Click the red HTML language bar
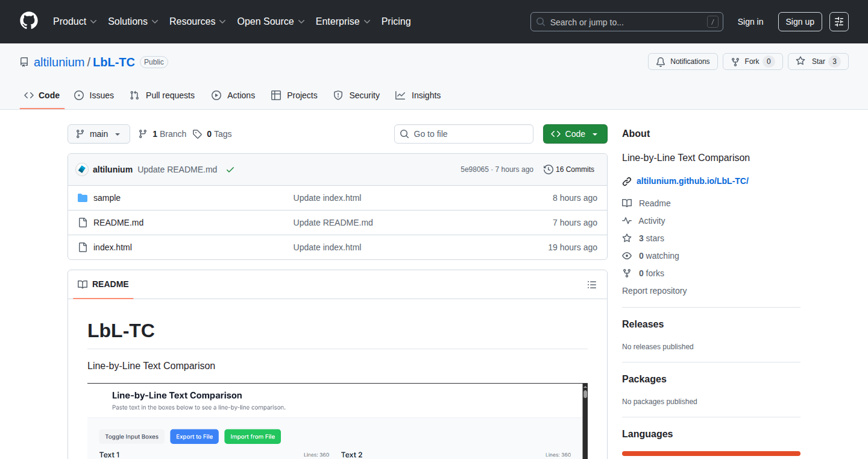868x459 pixels. coord(711,454)
